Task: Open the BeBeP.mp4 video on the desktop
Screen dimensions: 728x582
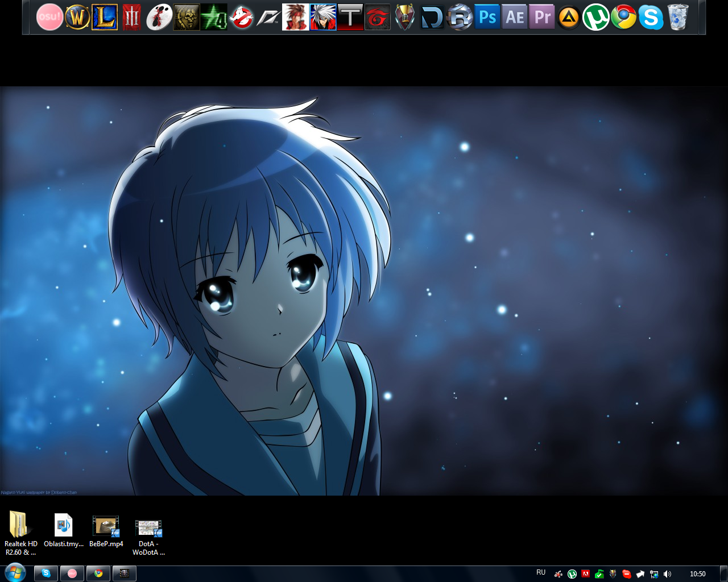Action: coord(106,526)
